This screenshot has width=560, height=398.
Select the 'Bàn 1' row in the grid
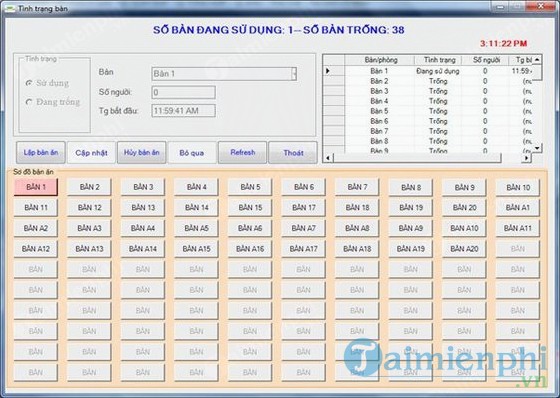pos(428,71)
